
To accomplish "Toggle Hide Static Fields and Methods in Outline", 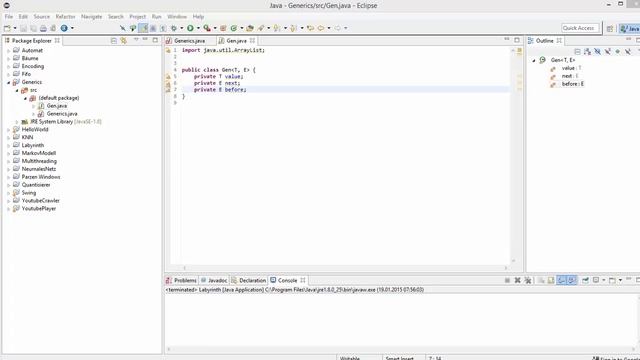I will click(608, 51).
